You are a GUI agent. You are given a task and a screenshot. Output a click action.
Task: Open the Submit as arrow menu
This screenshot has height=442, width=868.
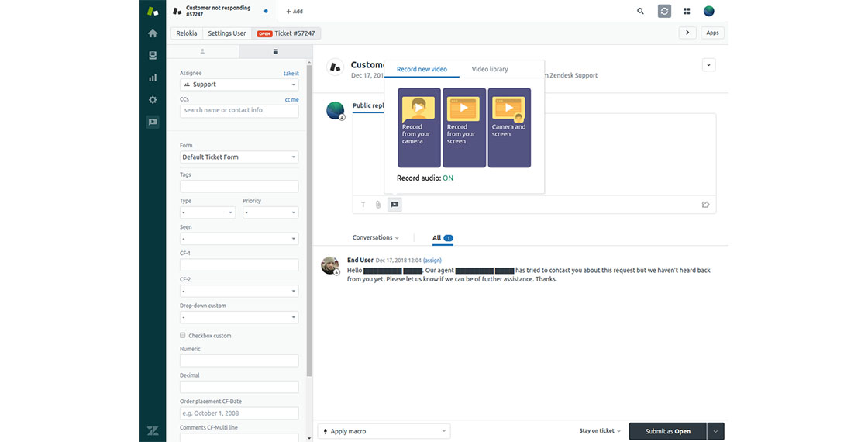pos(716,431)
